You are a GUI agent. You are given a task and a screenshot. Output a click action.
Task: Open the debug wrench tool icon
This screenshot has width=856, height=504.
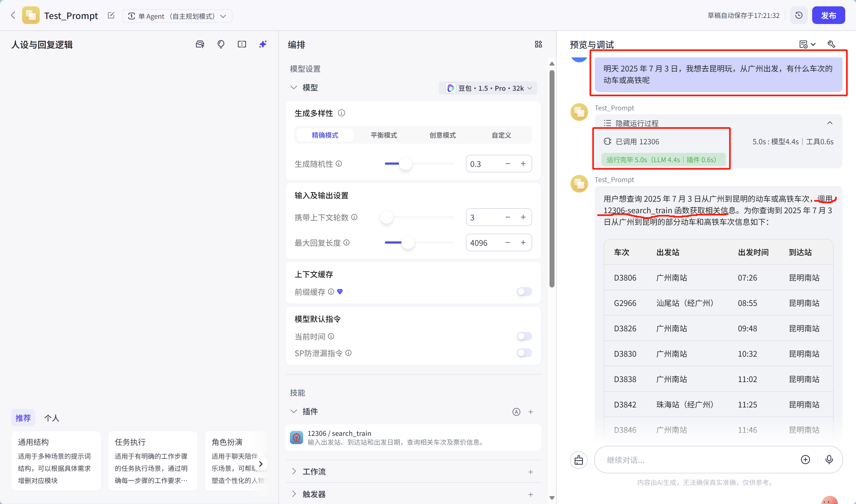coord(831,44)
